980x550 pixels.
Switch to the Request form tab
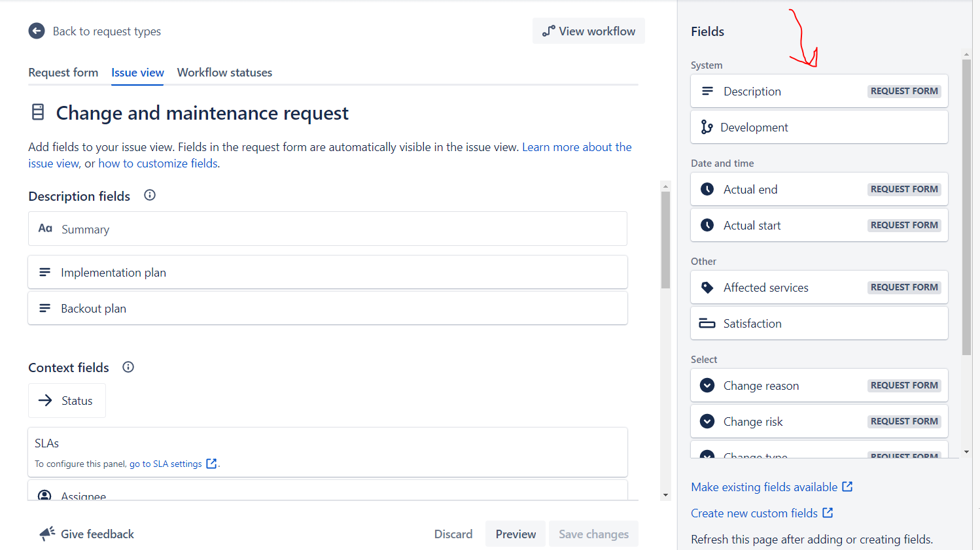point(63,73)
